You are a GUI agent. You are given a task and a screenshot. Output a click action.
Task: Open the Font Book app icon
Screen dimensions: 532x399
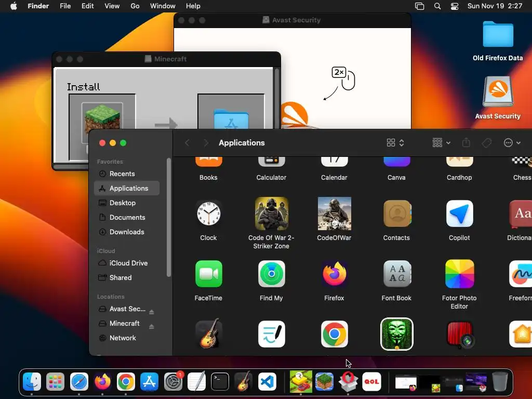[x=396, y=274]
